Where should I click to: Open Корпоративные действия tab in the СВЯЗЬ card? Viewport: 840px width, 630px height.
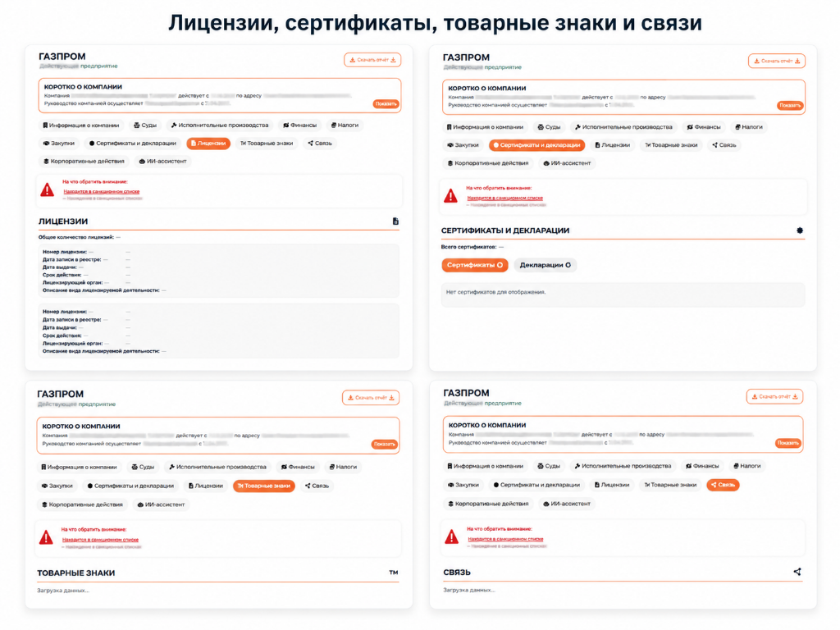coord(488,504)
